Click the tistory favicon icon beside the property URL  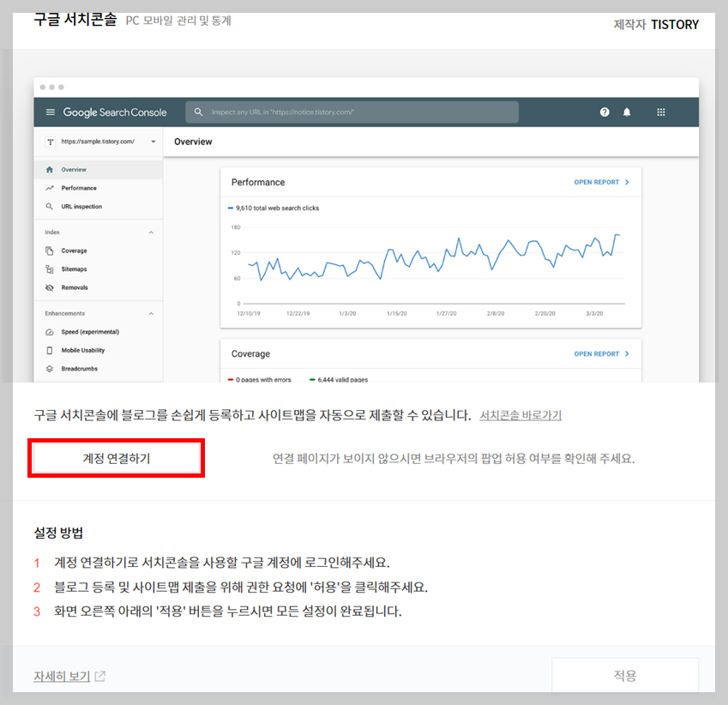[51, 142]
